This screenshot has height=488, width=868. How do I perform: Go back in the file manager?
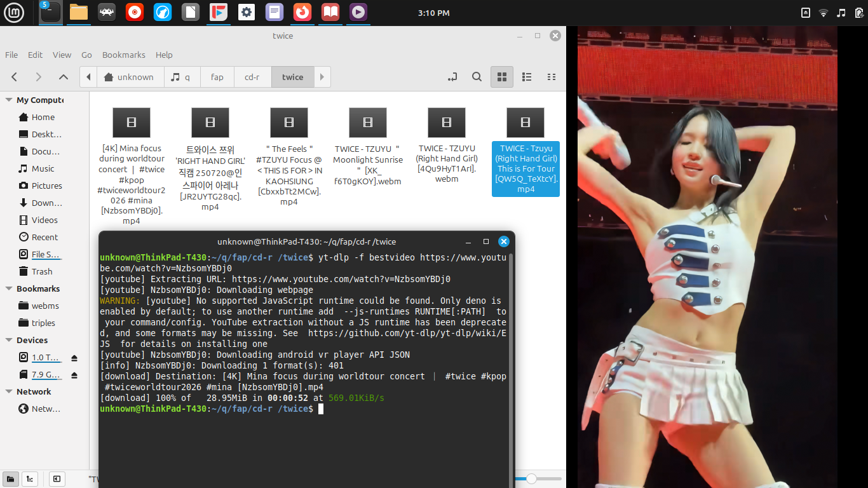coord(14,77)
